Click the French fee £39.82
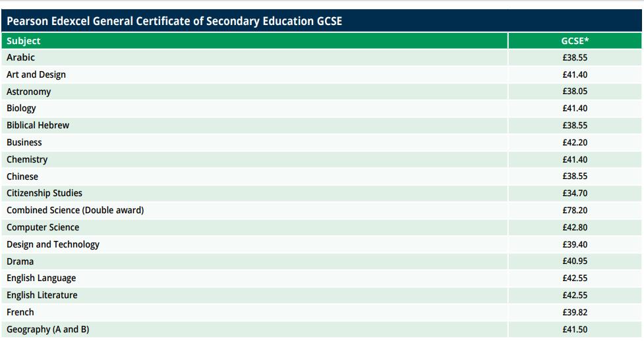This screenshot has height=341, width=644. coord(575,312)
